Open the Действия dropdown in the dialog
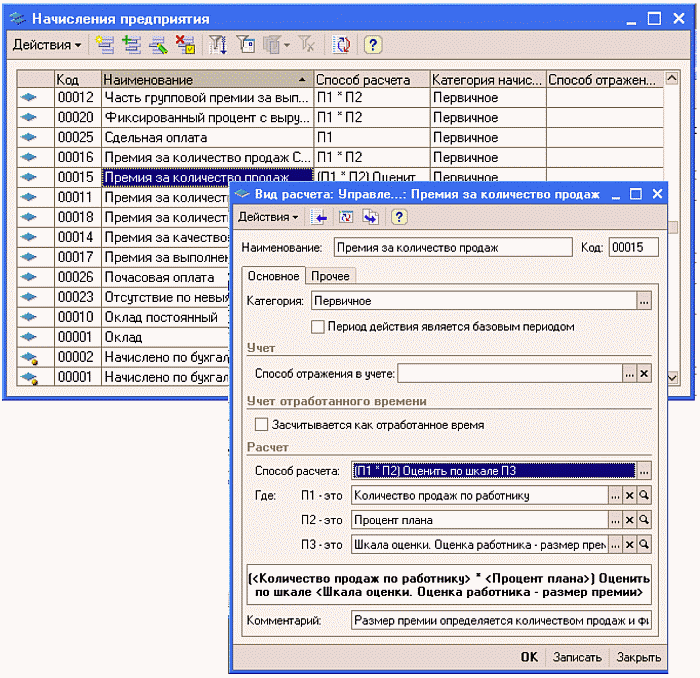The image size is (700, 678). [x=267, y=217]
